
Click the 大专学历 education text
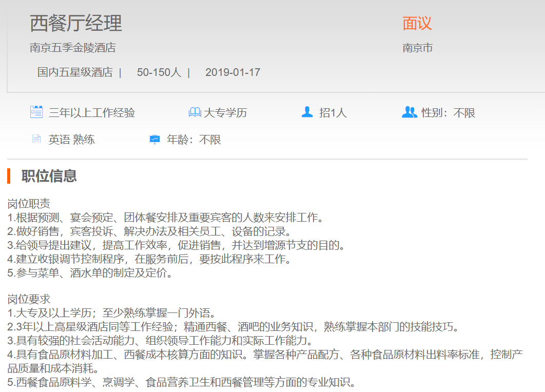click(x=225, y=113)
